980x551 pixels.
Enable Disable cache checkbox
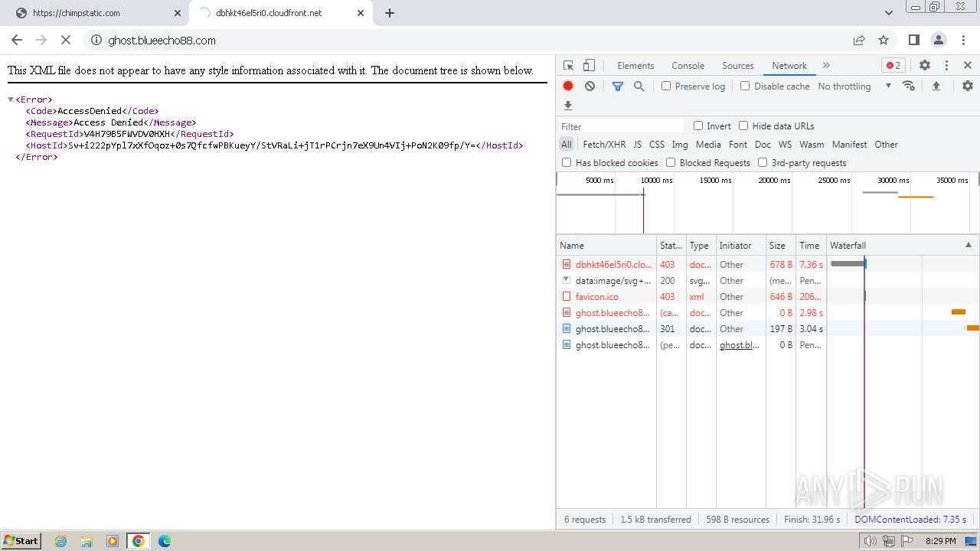tap(745, 86)
